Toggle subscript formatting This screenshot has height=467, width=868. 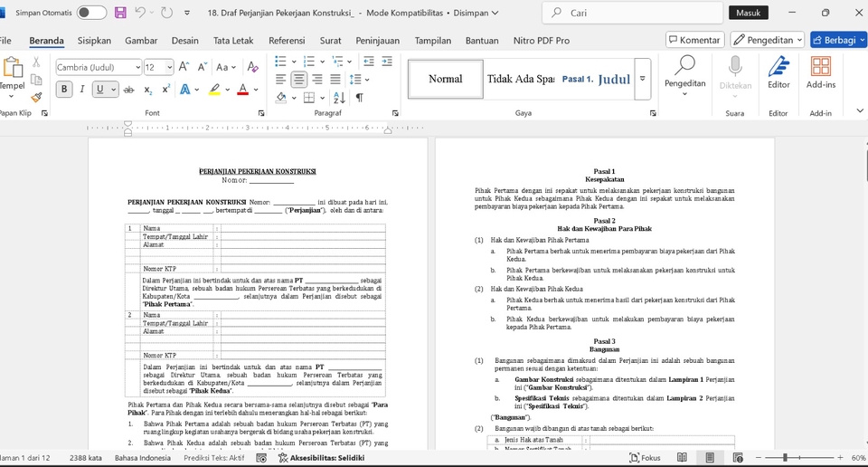coord(147,90)
